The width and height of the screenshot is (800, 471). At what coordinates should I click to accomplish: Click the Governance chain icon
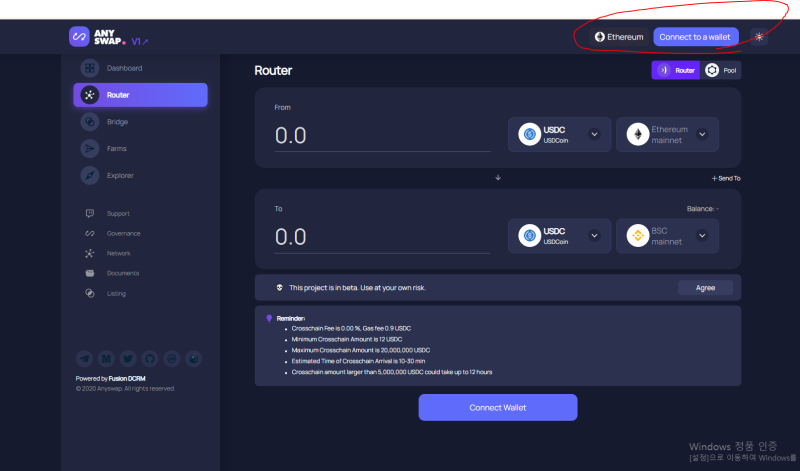click(x=90, y=233)
